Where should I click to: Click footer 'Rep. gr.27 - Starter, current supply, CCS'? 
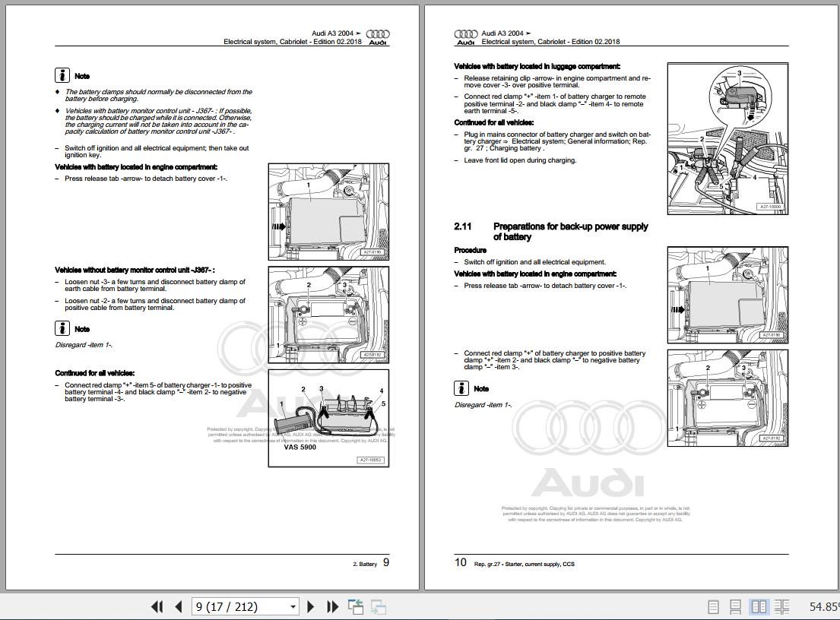(524, 564)
